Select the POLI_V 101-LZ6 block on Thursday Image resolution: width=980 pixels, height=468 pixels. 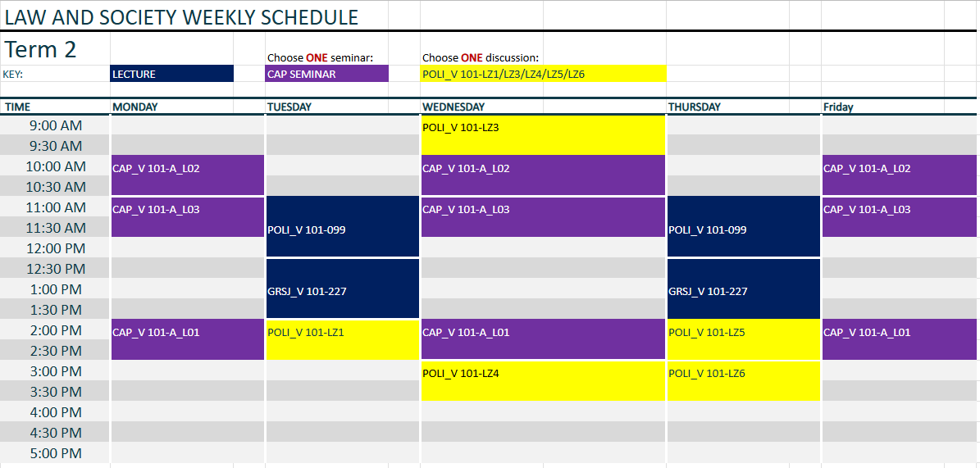tap(744, 380)
